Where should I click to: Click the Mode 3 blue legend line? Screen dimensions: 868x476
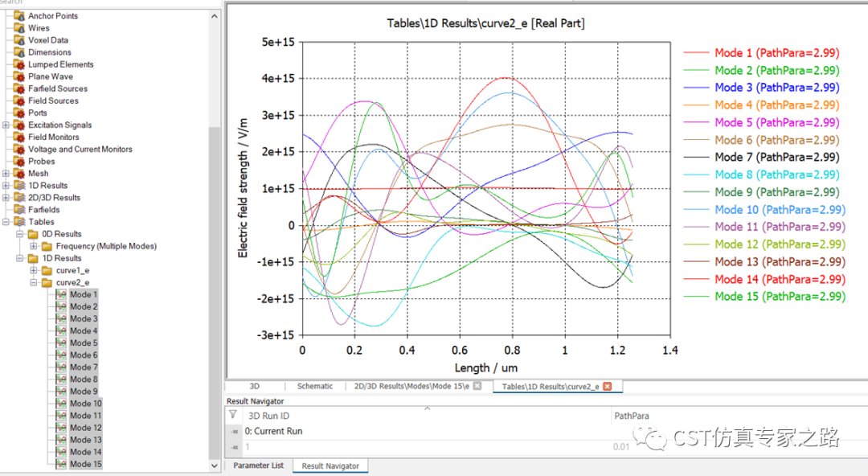(x=696, y=88)
